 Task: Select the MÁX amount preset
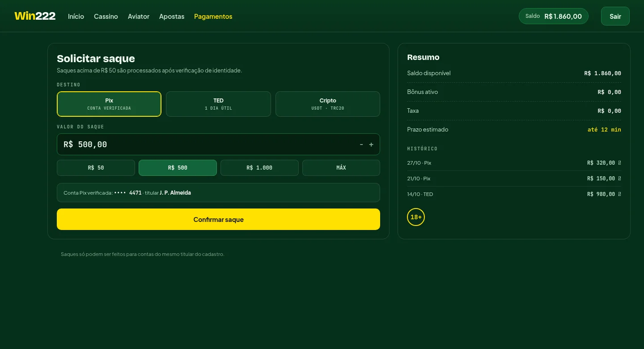pyautogui.click(x=341, y=168)
